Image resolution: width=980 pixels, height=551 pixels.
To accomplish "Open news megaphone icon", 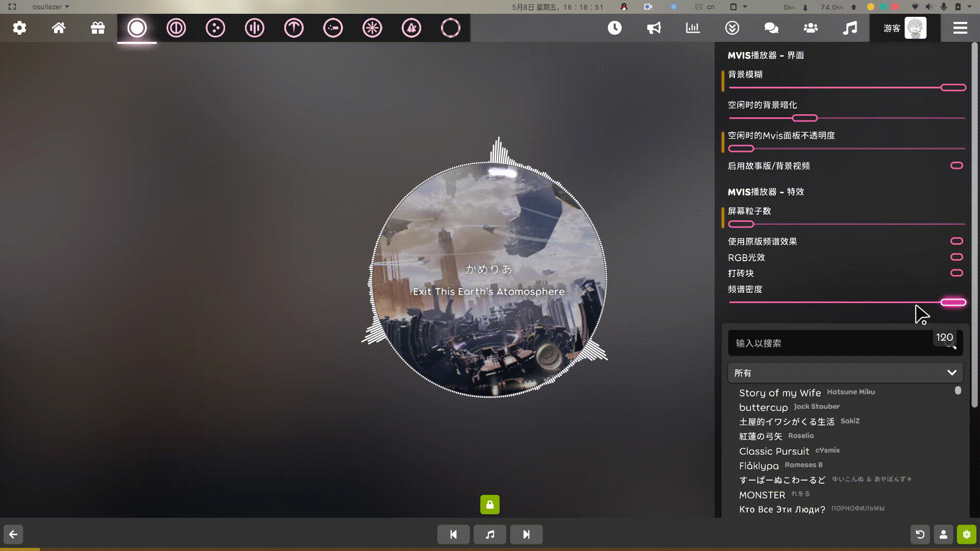I will 654,28.
